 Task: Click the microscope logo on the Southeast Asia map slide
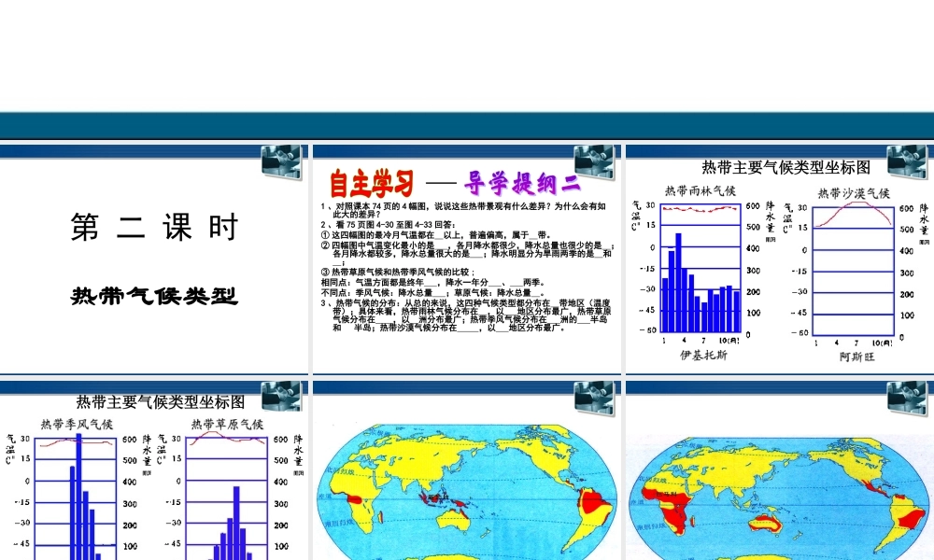(x=594, y=397)
